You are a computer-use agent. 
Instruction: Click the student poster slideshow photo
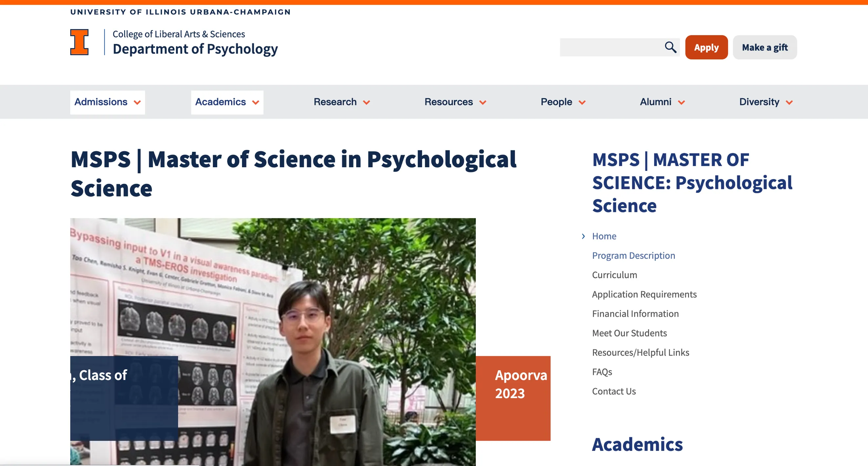[x=273, y=303]
